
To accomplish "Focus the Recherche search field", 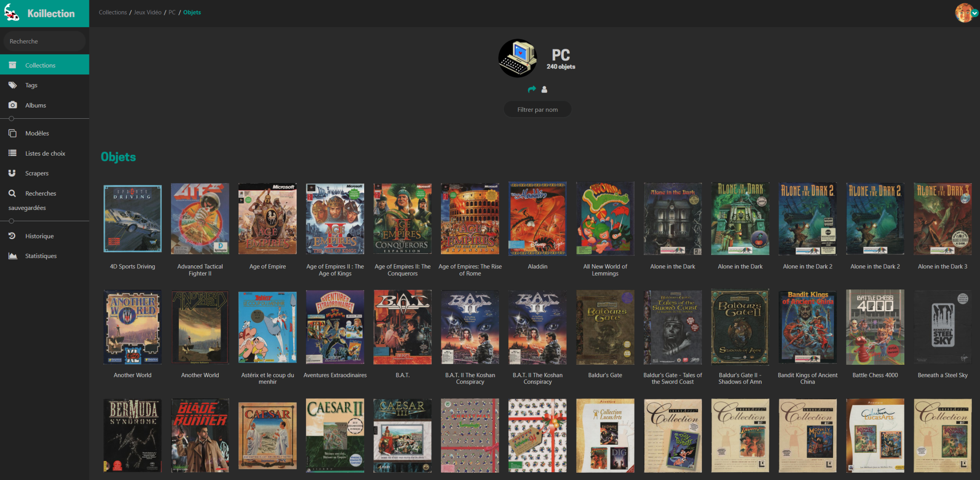I will (45, 41).
